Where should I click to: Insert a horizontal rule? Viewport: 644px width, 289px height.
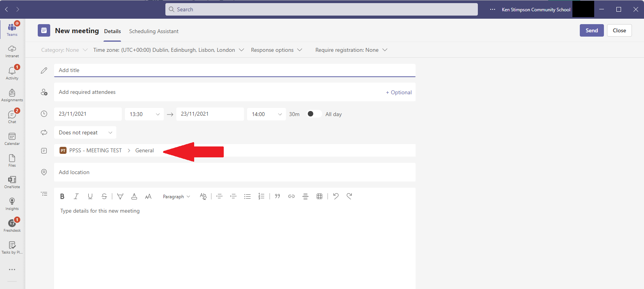click(x=305, y=196)
